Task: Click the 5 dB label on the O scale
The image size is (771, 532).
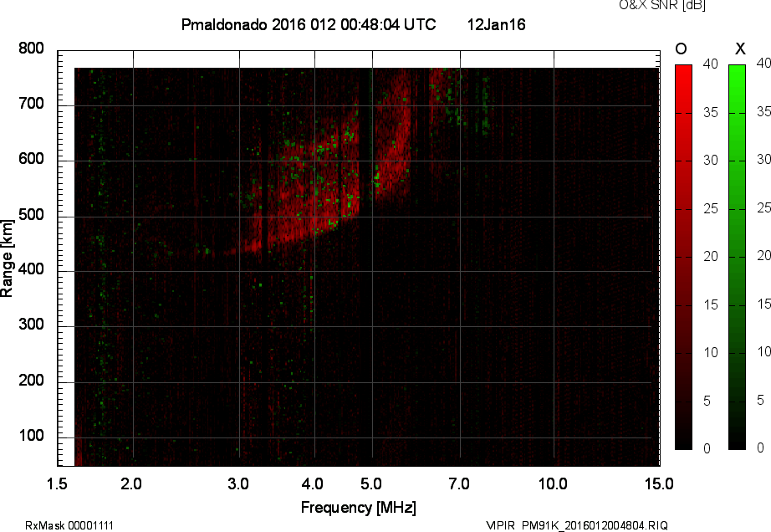Action: [707, 402]
